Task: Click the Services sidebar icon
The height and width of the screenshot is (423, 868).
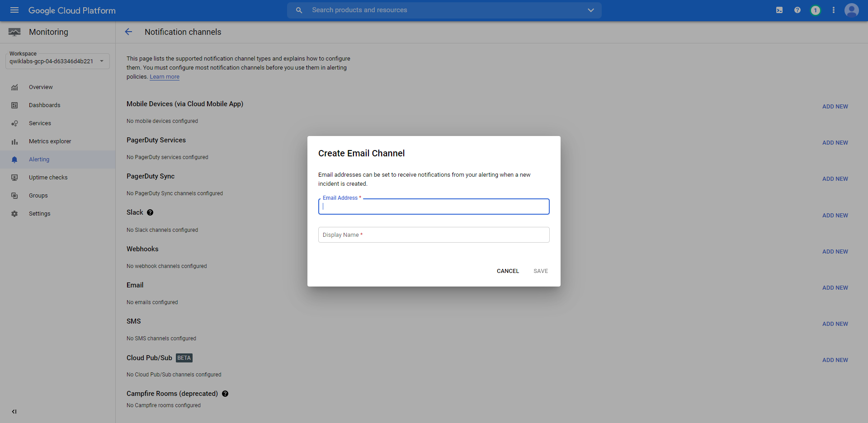Action: (x=14, y=123)
